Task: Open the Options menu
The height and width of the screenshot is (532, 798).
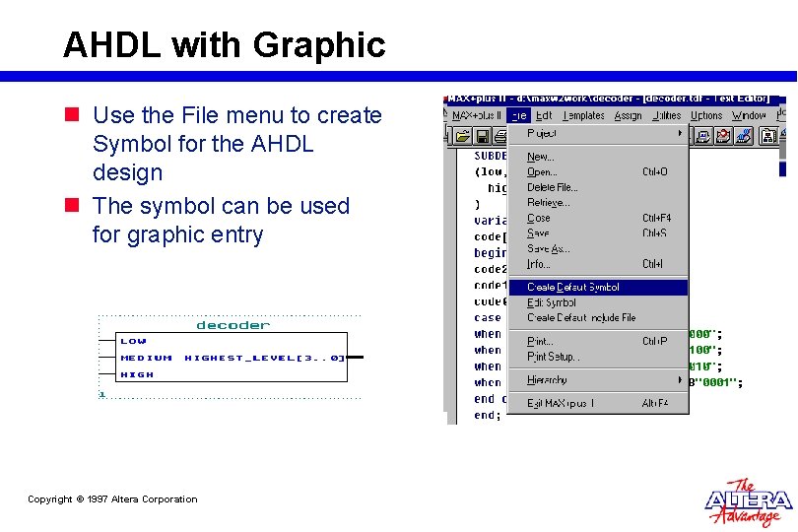Action: [705, 115]
